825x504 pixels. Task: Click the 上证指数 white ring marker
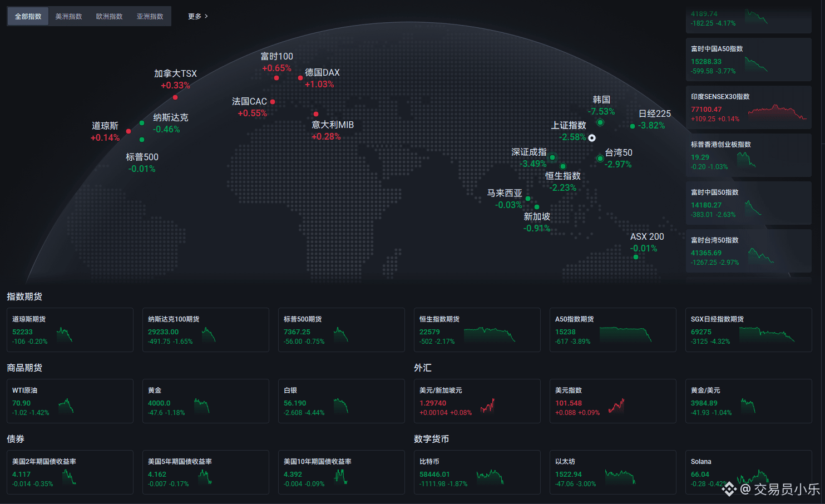pos(592,138)
